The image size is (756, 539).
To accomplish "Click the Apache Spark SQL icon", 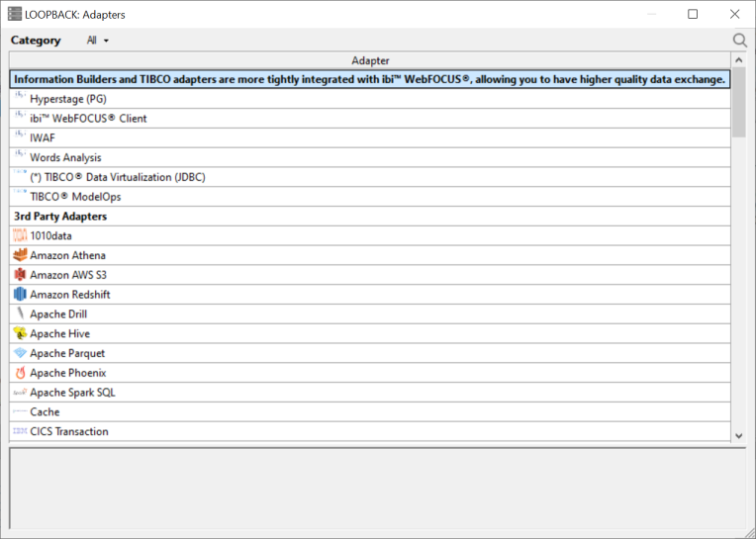I will tap(20, 393).
